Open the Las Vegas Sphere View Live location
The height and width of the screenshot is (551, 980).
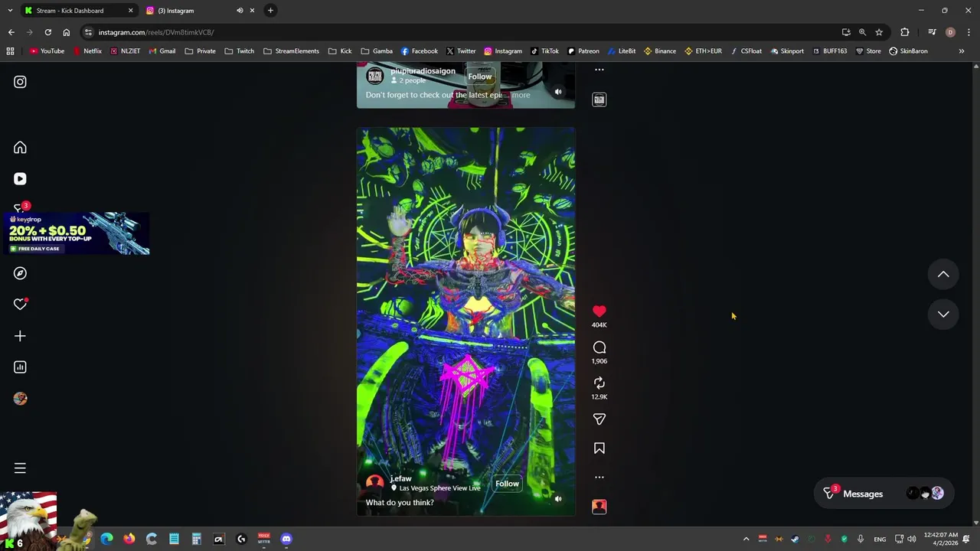click(439, 488)
